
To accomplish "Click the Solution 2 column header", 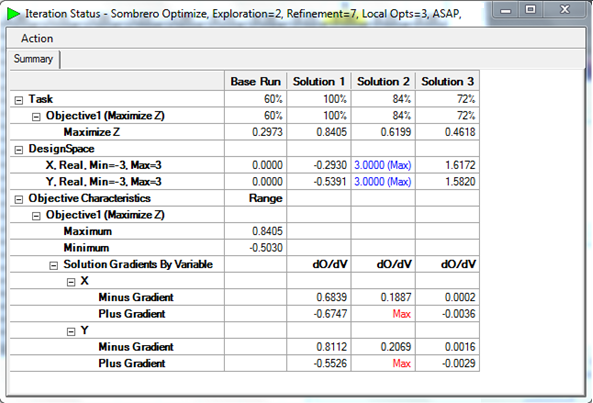I will coord(383,81).
